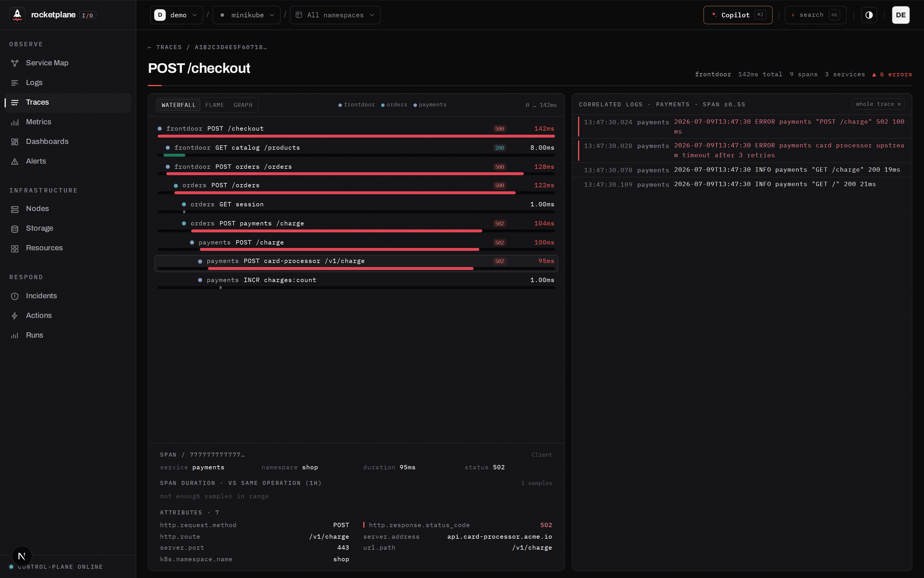
Task: Click the Storage database icon
Action: coord(15,229)
